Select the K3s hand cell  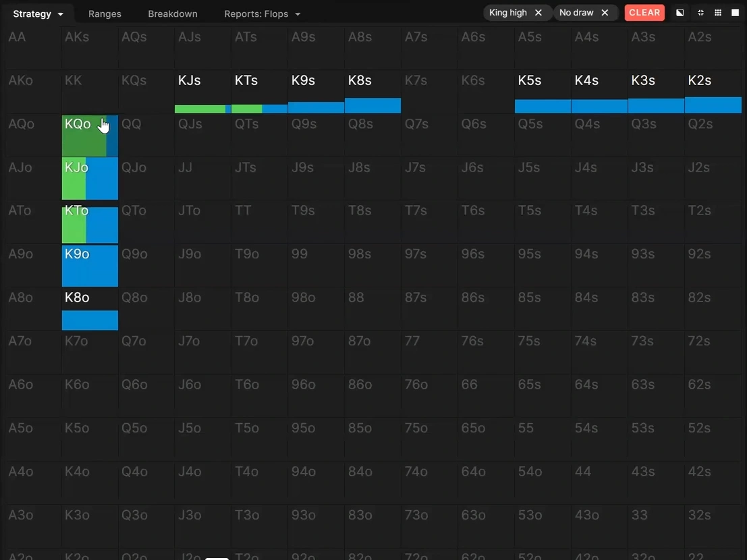coord(657,92)
